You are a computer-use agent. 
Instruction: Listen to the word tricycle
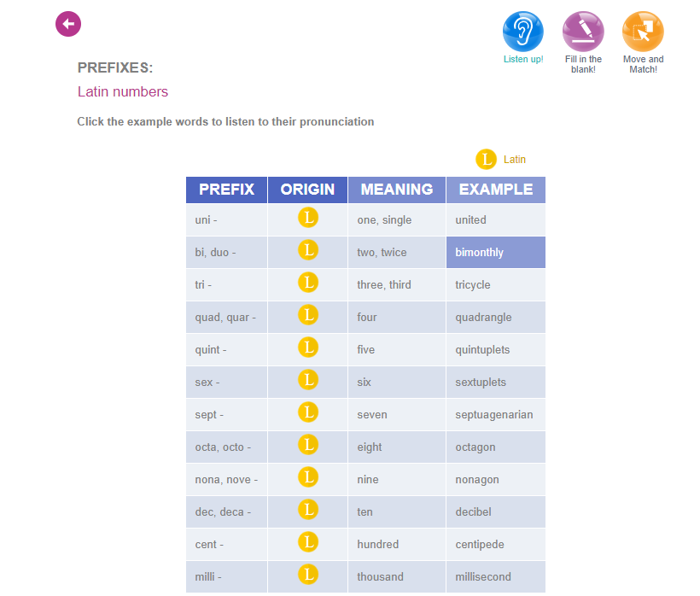click(x=473, y=285)
